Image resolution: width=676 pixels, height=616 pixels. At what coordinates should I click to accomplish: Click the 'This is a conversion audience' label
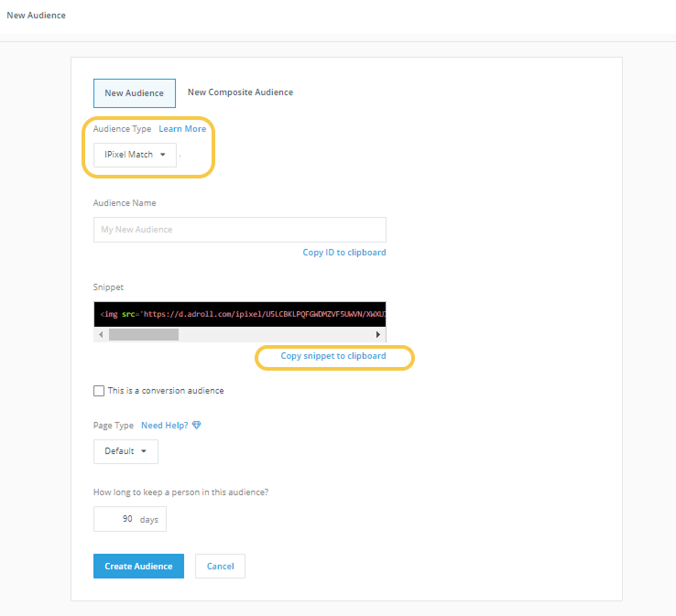click(166, 391)
